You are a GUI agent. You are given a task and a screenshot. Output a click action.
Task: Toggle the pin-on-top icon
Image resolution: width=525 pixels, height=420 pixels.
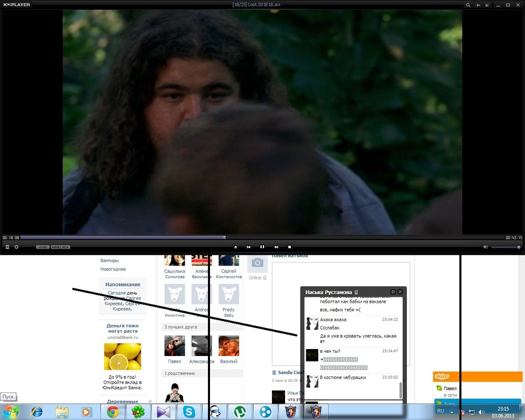point(478,5)
